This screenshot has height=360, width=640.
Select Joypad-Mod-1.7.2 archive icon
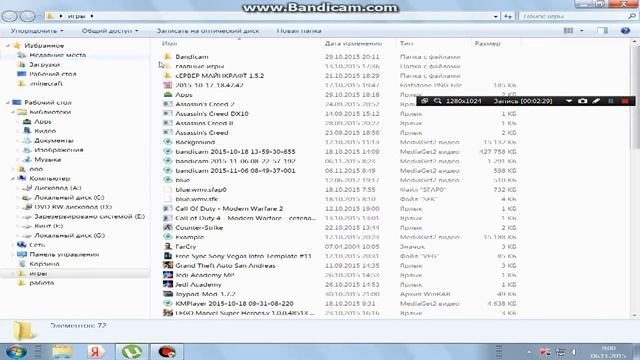(167, 294)
